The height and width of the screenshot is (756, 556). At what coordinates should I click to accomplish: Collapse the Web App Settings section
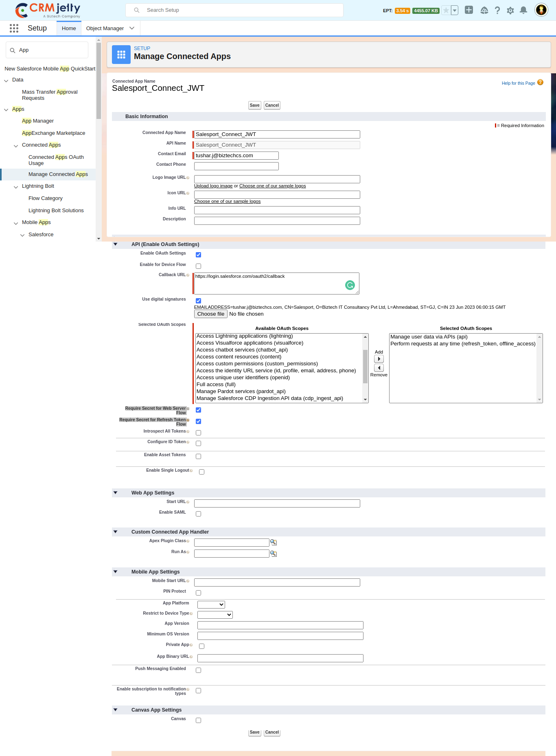click(116, 493)
